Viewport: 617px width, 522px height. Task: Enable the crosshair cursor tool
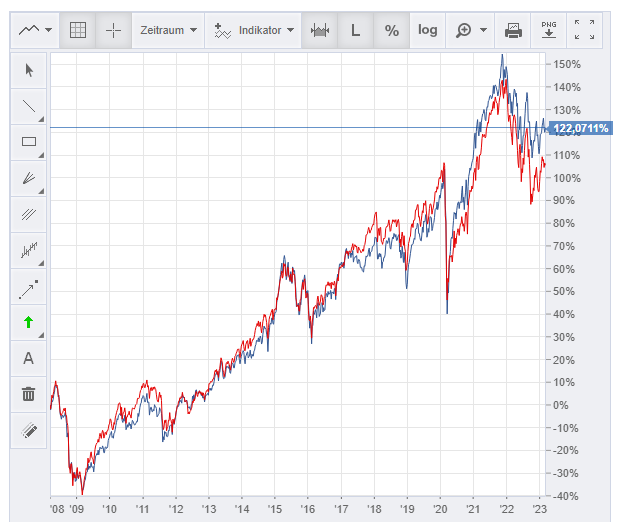coord(113,30)
